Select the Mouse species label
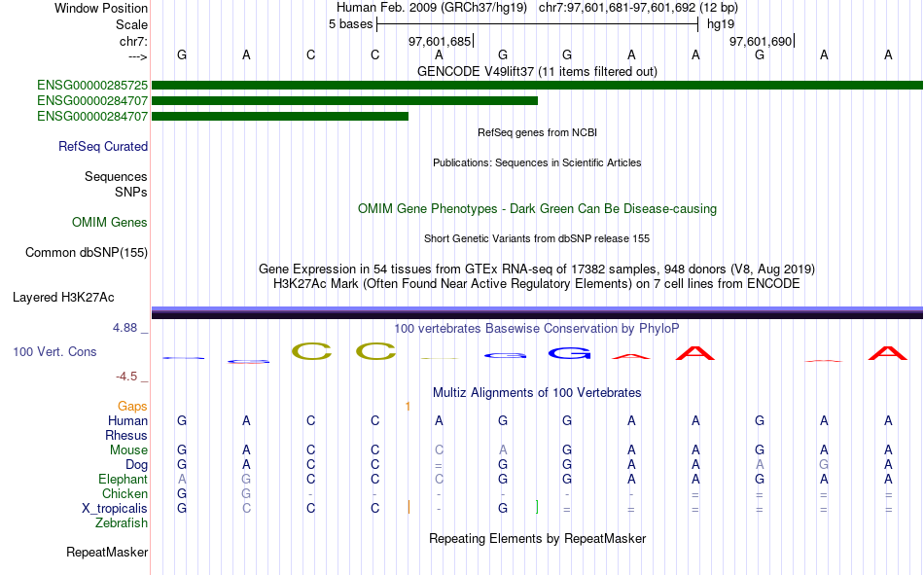The image size is (924, 575). click(128, 449)
